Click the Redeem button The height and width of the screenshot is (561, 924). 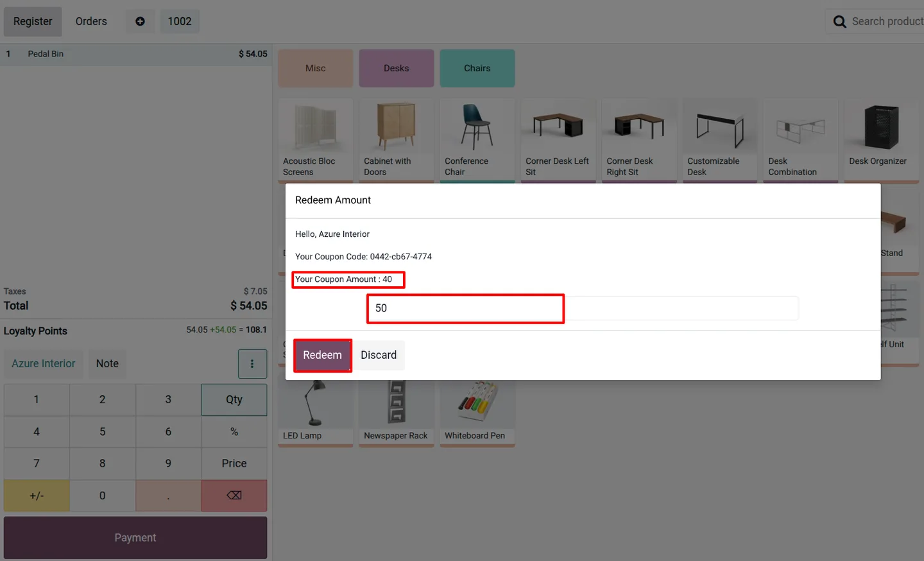point(322,355)
